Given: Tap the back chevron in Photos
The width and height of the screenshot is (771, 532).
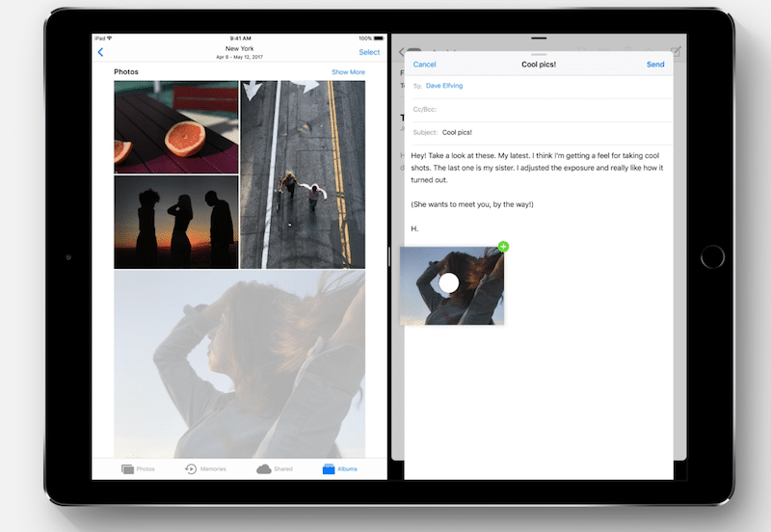Looking at the screenshot, I should [x=100, y=52].
